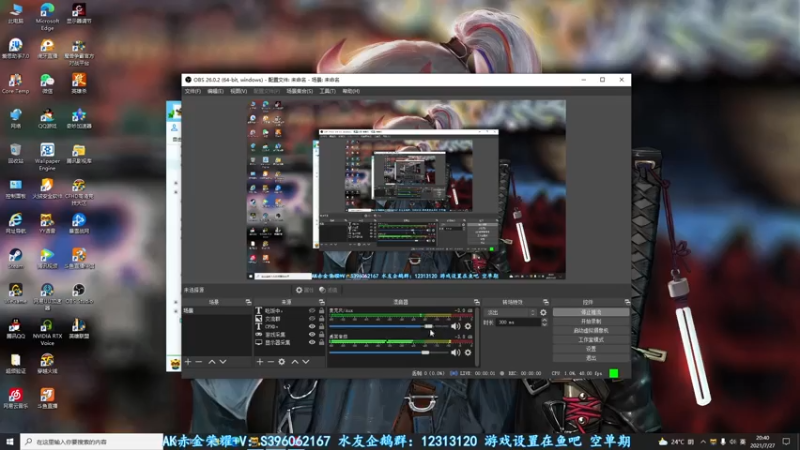The image size is (800, 450).
Task: Move scene up in Scenes panel
Action: click(212, 362)
